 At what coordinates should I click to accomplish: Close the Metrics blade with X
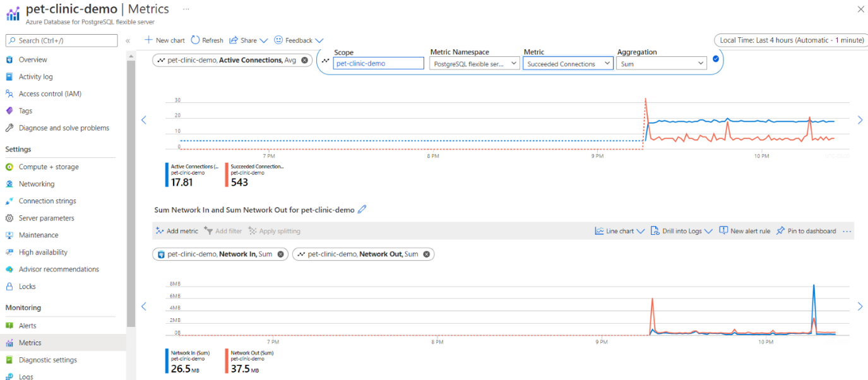(x=860, y=9)
